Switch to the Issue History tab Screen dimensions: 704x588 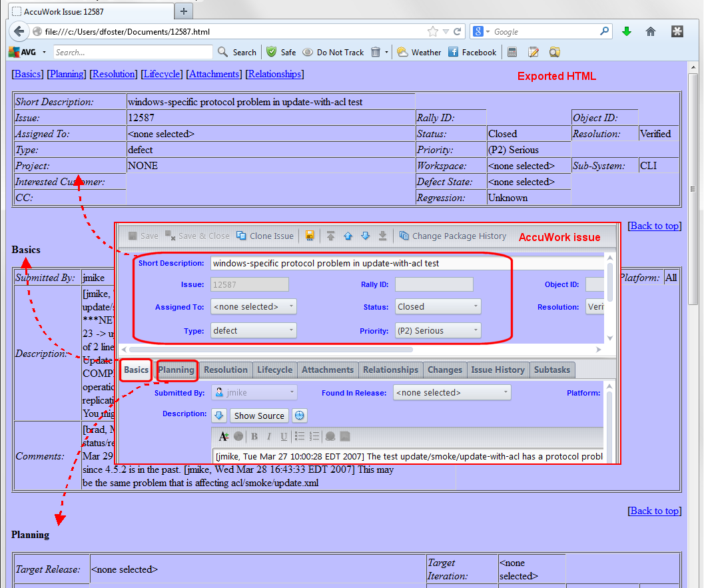click(x=498, y=370)
